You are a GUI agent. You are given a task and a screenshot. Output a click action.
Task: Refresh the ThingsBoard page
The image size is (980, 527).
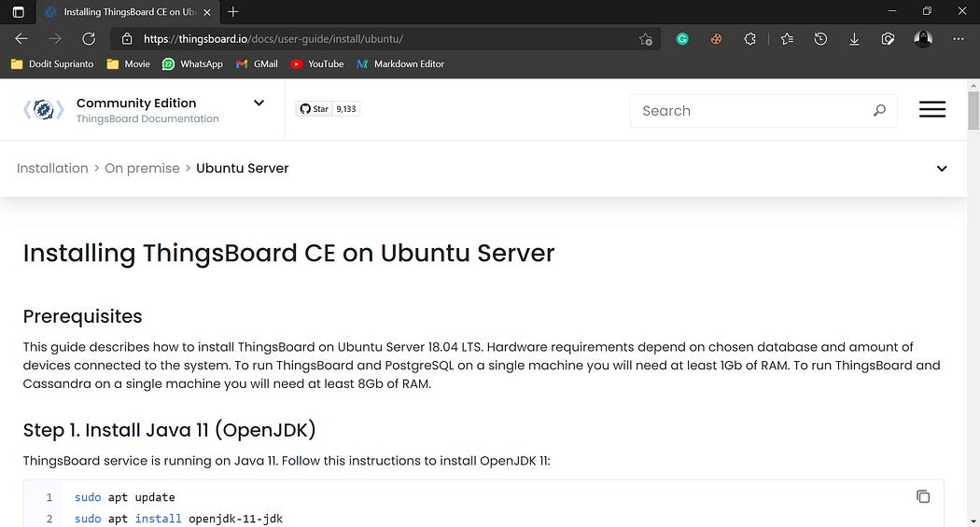point(89,39)
